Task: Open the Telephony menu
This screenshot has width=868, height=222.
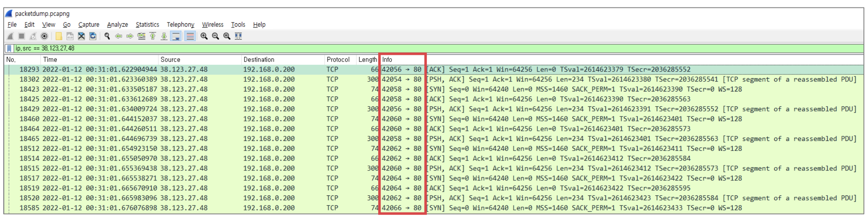Action: point(180,25)
